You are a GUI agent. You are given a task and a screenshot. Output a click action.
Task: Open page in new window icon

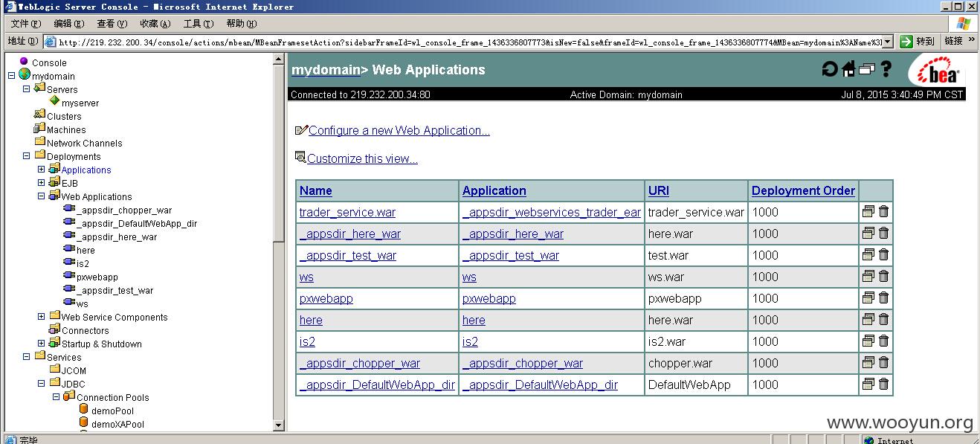point(867,69)
